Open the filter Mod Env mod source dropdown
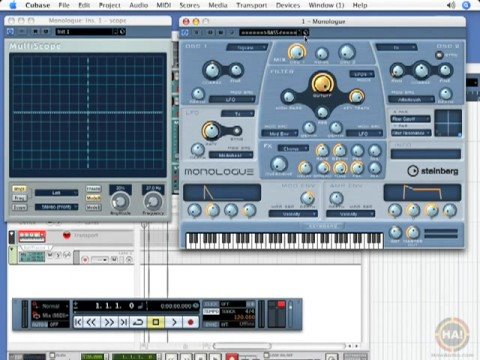This screenshot has width=480, height=360. [x=279, y=133]
